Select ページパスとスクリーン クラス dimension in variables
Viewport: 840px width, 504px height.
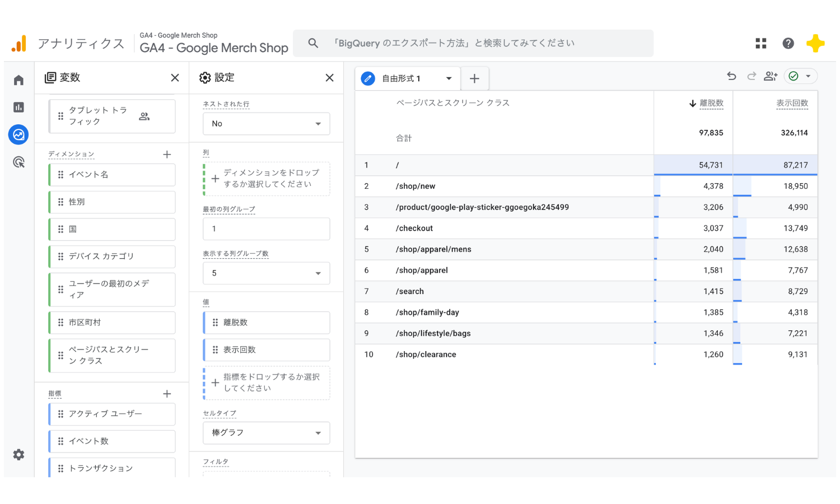tap(112, 356)
